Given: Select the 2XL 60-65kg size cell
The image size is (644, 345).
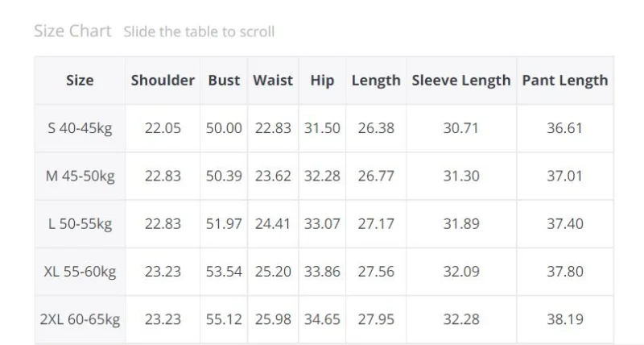Looking at the screenshot, I should (x=80, y=320).
